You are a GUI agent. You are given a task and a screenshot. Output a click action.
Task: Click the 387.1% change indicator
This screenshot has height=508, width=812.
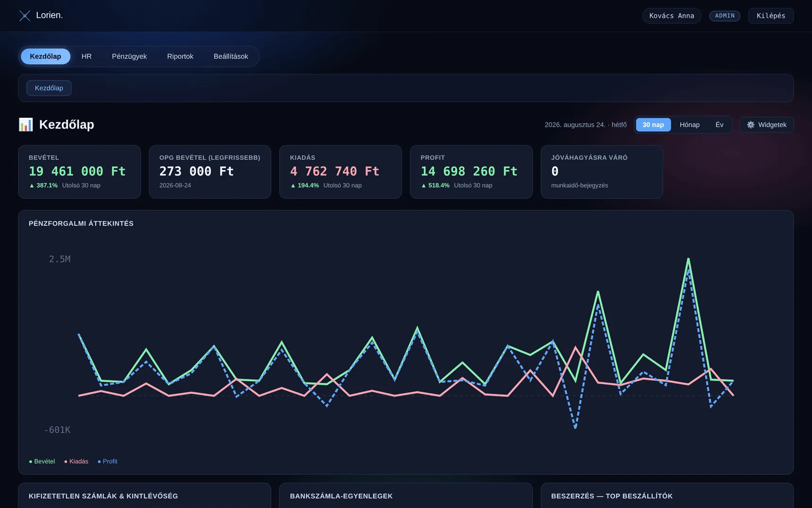tap(43, 185)
